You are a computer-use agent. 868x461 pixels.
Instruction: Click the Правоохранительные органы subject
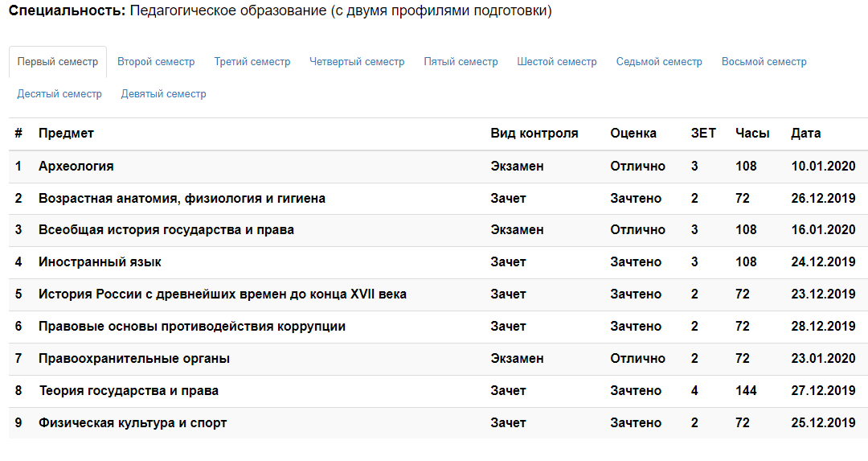134,359
